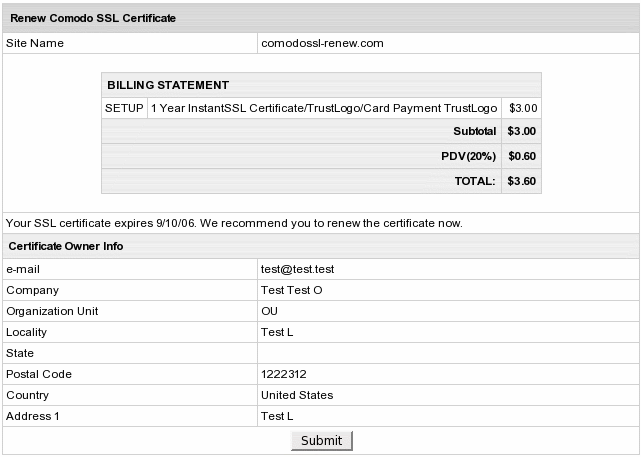Viewport: 641px width, 457px height.
Task: Click the SETUP cell in billing table
Action: (124, 108)
